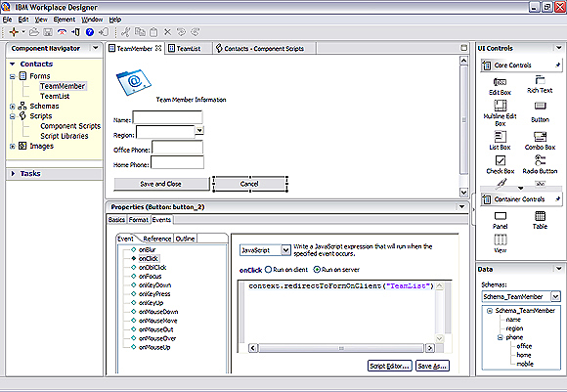The height and width of the screenshot is (392, 567).
Task: Click the Save disk toolbar icon
Action: 48,32
